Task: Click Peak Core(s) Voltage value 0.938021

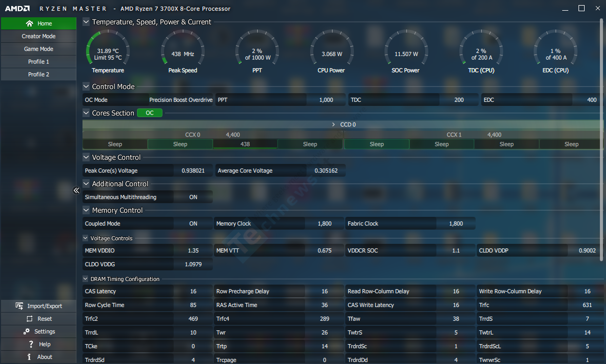Action: 193,171
